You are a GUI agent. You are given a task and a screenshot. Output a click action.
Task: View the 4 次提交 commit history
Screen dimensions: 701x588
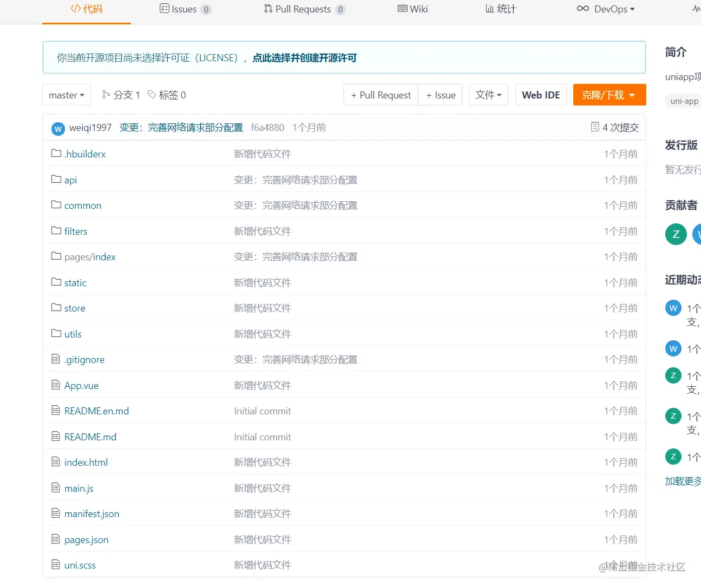(x=615, y=128)
